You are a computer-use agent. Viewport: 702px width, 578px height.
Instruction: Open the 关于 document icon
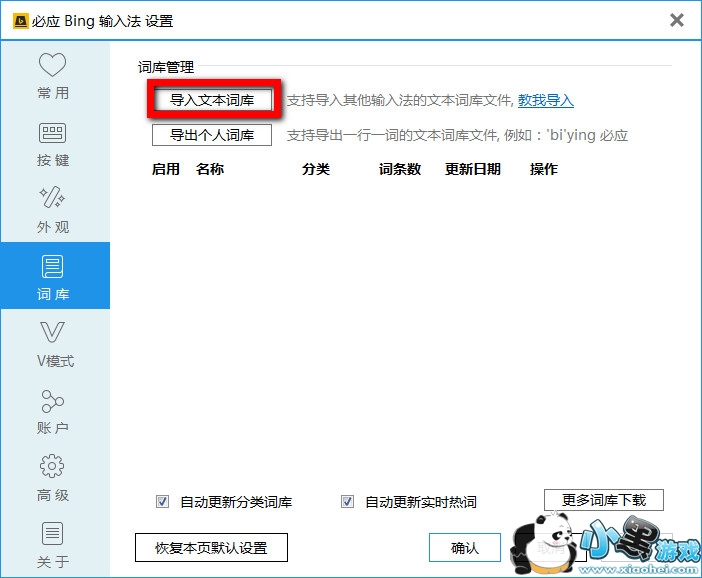[x=53, y=534]
